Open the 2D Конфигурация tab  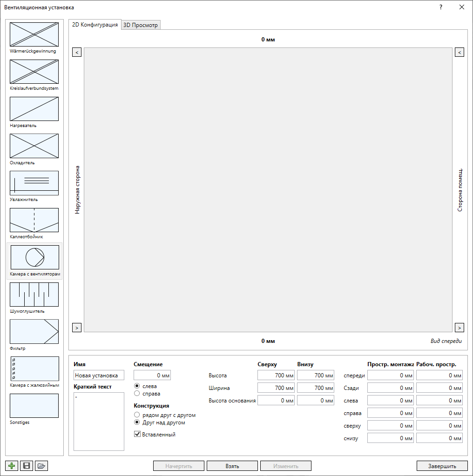pyautogui.click(x=95, y=24)
